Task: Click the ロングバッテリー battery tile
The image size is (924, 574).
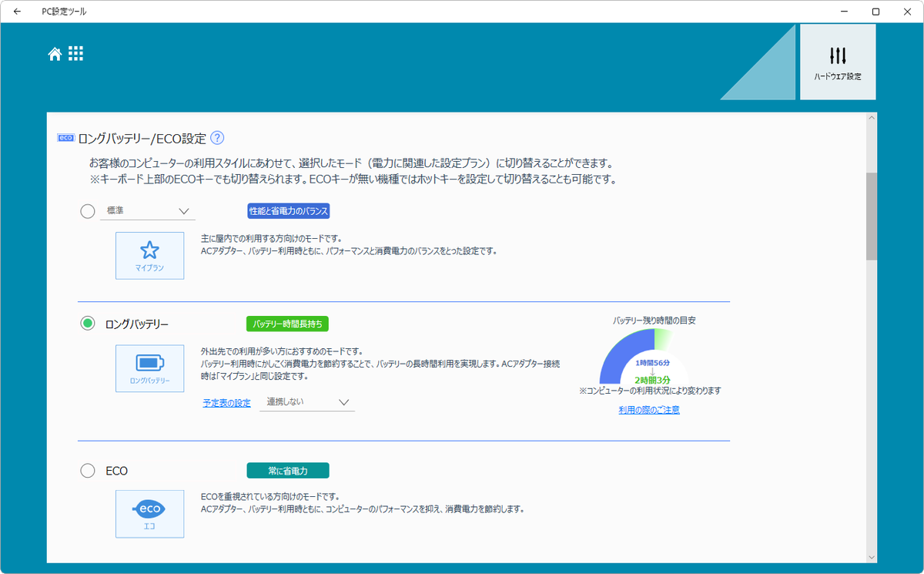Action: (x=149, y=368)
